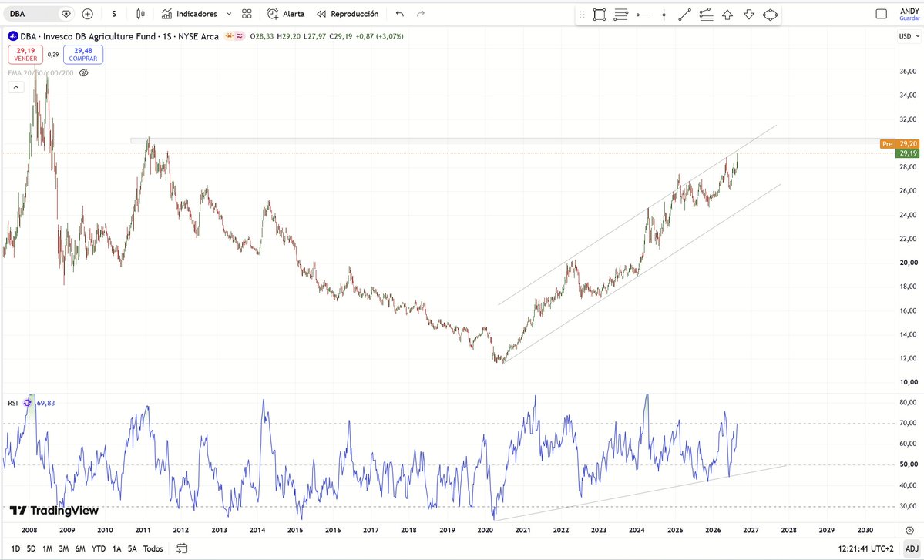
Task: Undo the last chart action
Action: pyautogui.click(x=399, y=14)
